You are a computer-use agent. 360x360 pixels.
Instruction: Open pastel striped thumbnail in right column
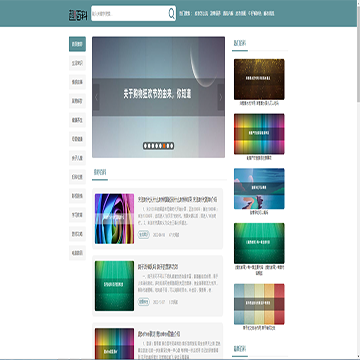[259, 304]
